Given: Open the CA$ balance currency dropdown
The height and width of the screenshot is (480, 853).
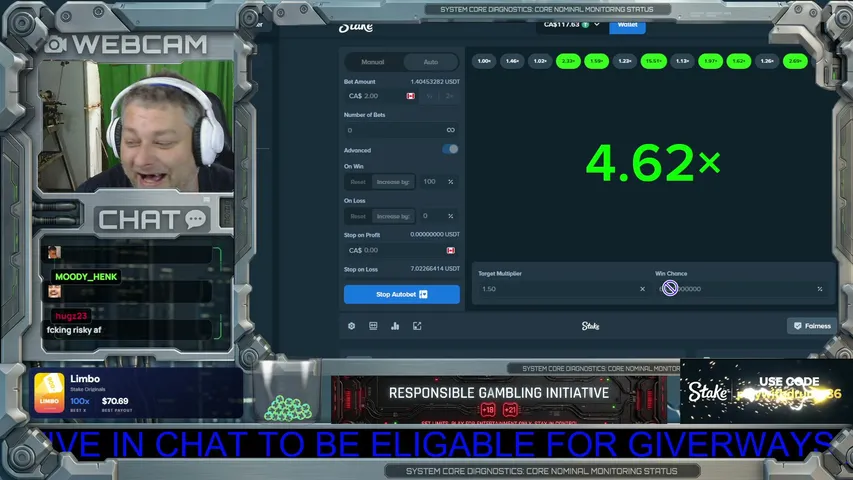Looking at the screenshot, I should click(x=571, y=24).
